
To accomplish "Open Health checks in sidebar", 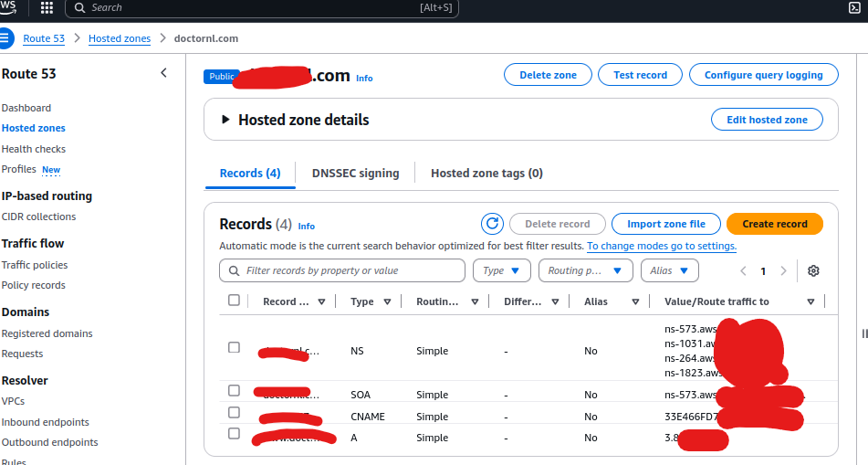I will [x=34, y=149].
